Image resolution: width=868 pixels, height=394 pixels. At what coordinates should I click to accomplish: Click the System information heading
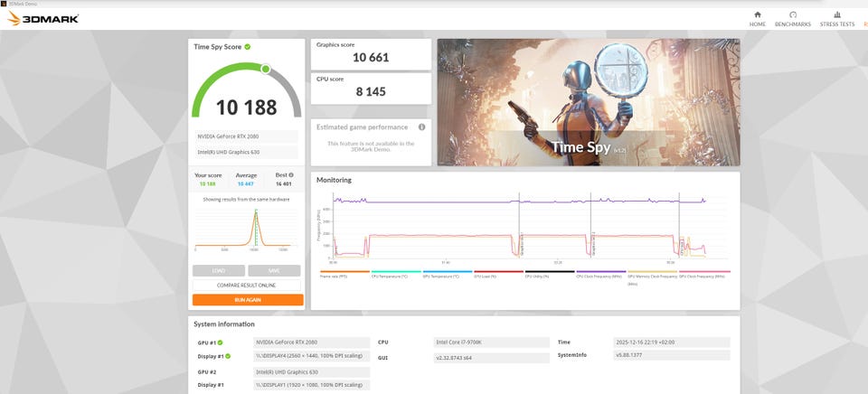[224, 324]
